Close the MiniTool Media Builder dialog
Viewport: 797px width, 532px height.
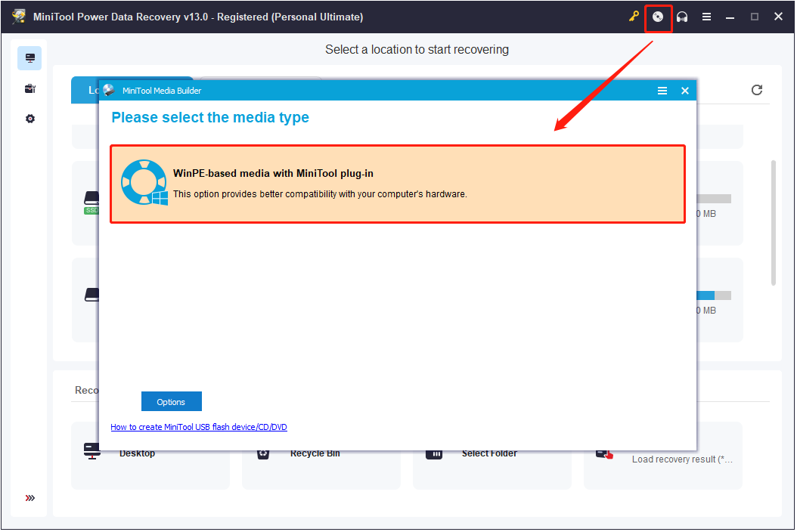point(685,91)
